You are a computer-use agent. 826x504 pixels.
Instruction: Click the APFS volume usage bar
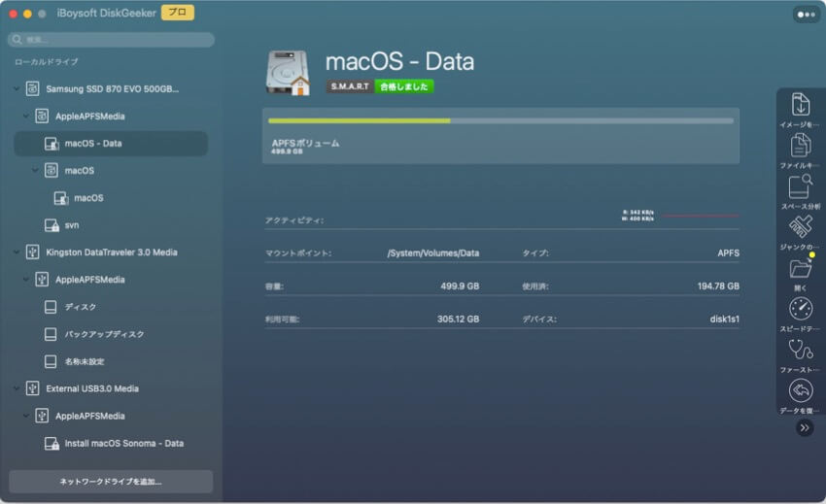click(x=500, y=121)
